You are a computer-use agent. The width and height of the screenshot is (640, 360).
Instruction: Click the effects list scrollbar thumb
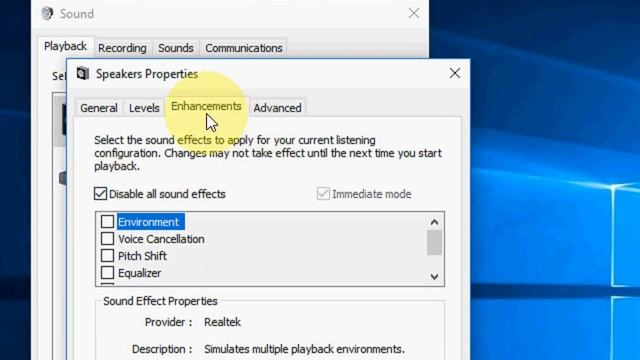(x=434, y=242)
